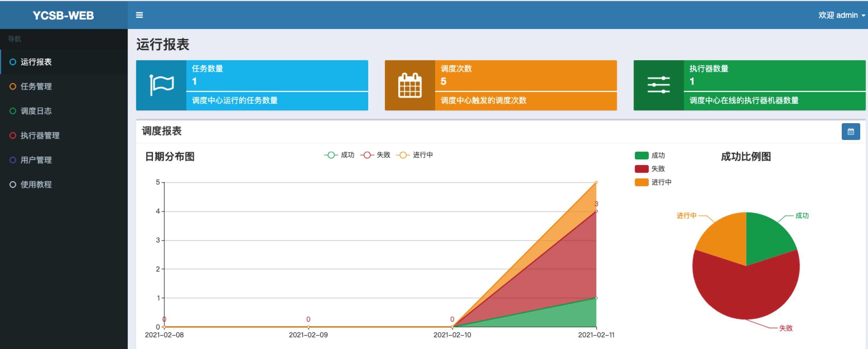The image size is (868, 349).
Task: Toggle the sidebar with the hamburger icon
Action: (x=139, y=15)
